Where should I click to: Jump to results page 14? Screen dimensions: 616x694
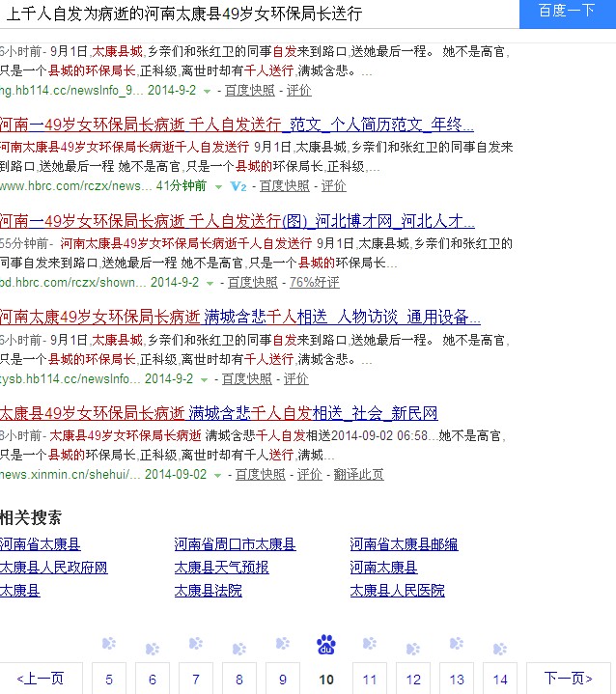499,679
